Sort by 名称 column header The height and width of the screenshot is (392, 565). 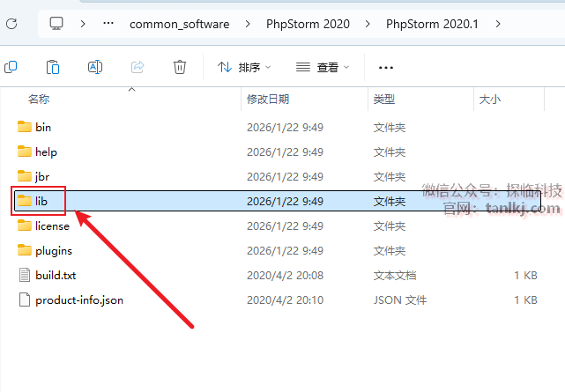(39, 99)
